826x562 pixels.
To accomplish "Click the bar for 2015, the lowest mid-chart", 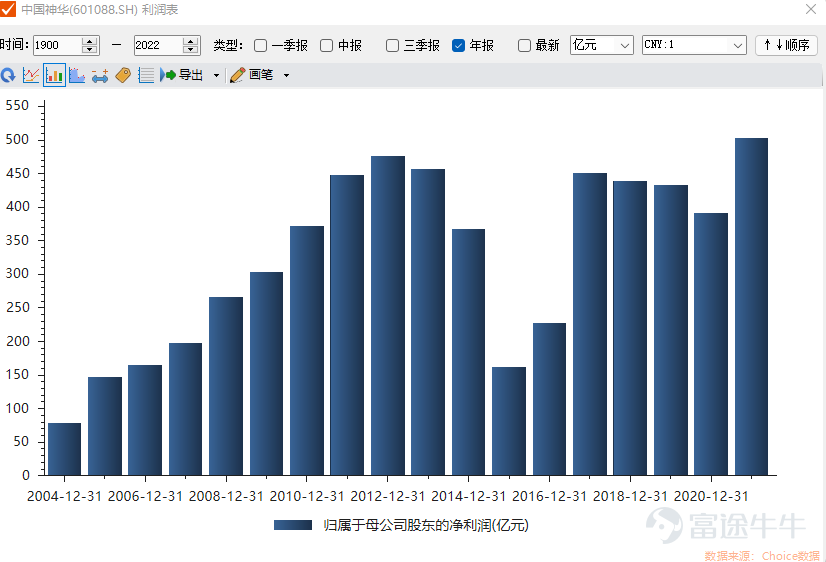I will (x=509, y=421).
